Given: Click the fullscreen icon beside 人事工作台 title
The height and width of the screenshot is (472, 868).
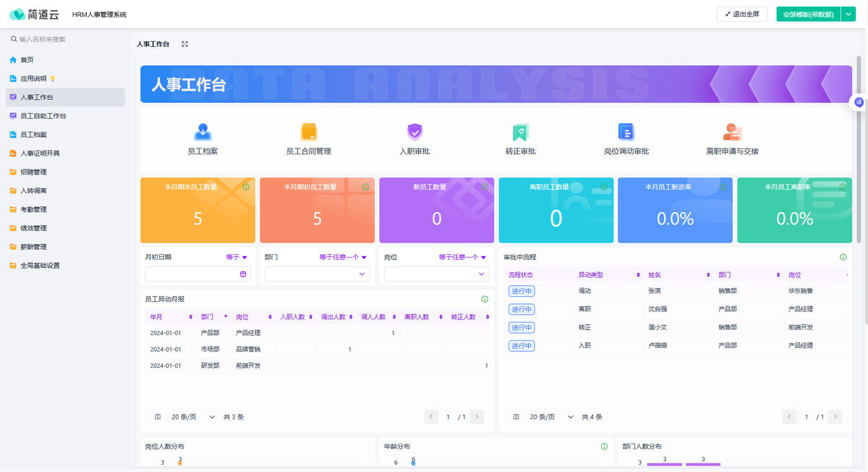Looking at the screenshot, I should pos(185,44).
